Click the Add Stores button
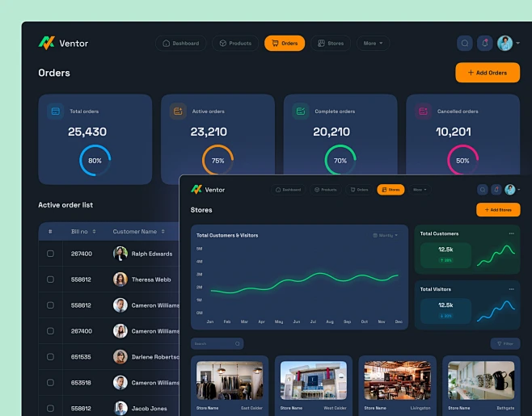 tap(498, 209)
